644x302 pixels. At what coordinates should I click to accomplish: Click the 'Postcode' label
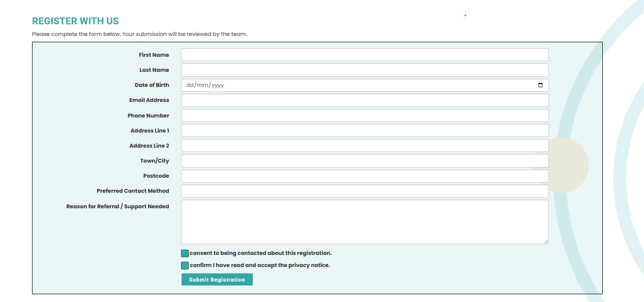pyautogui.click(x=156, y=176)
